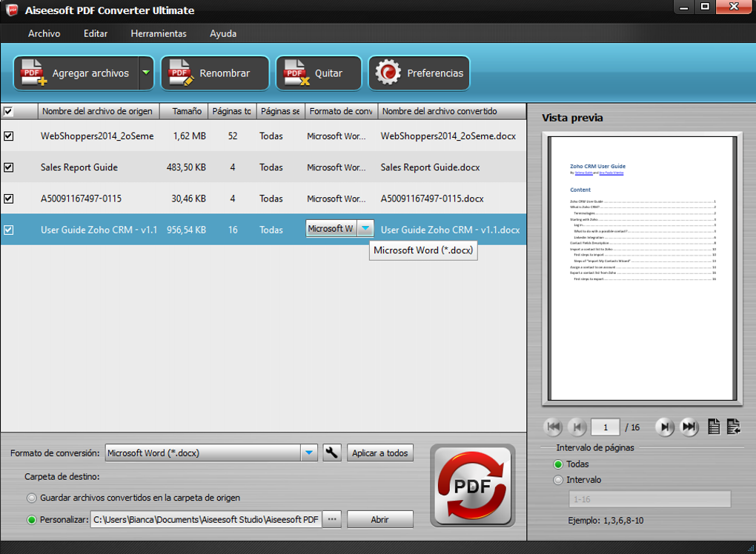Select the Intervalo page range radio button

(x=558, y=480)
